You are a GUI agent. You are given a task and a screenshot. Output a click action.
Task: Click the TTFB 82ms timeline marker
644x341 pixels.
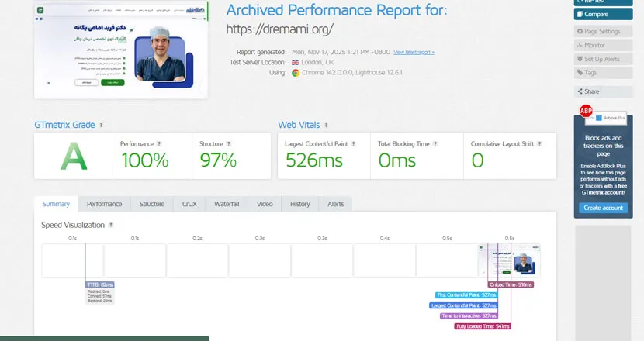point(100,285)
